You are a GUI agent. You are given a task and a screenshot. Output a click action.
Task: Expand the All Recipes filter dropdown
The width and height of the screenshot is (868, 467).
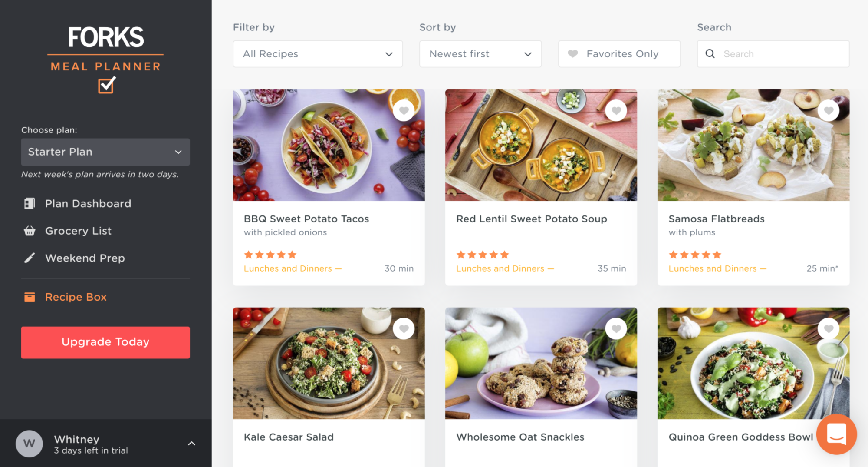pyautogui.click(x=317, y=54)
